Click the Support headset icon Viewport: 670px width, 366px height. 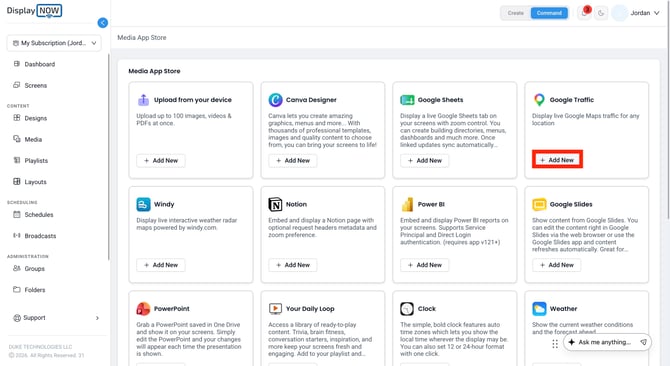pyautogui.click(x=17, y=318)
